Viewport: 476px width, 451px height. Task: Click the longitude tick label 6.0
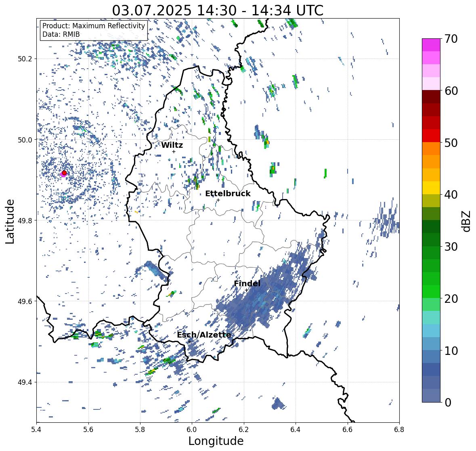coord(192,429)
